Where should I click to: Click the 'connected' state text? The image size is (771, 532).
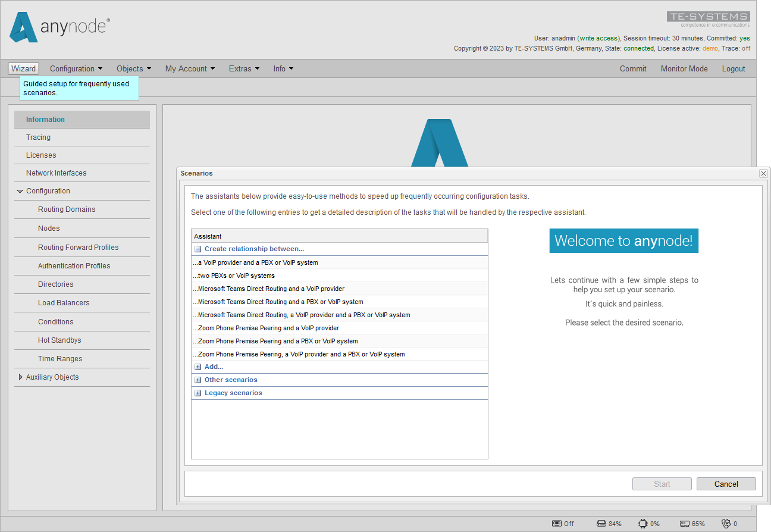(x=638, y=48)
